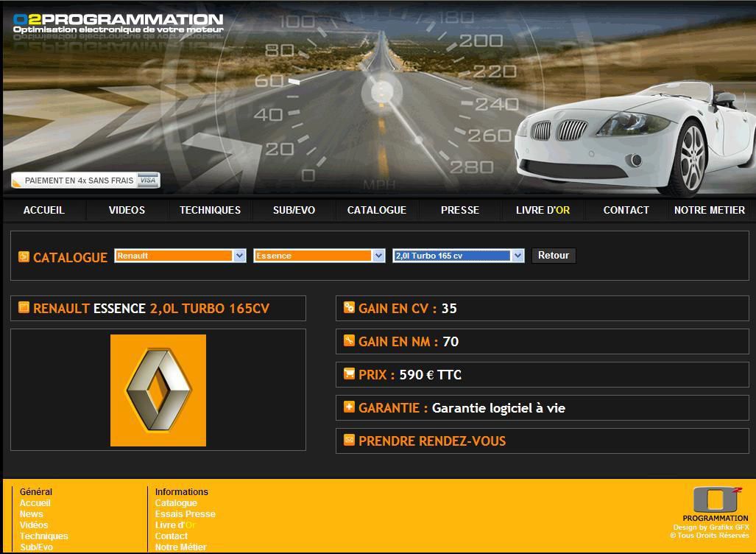Click the 'PRIX : 590 € TTC' text
Screen dimensions: 756x554
tap(410, 375)
